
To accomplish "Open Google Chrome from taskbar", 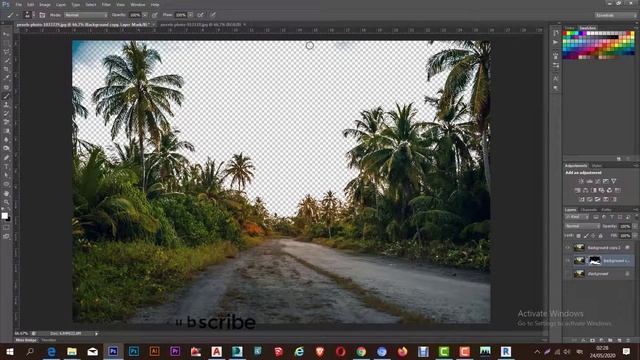I will pyautogui.click(x=361, y=351).
